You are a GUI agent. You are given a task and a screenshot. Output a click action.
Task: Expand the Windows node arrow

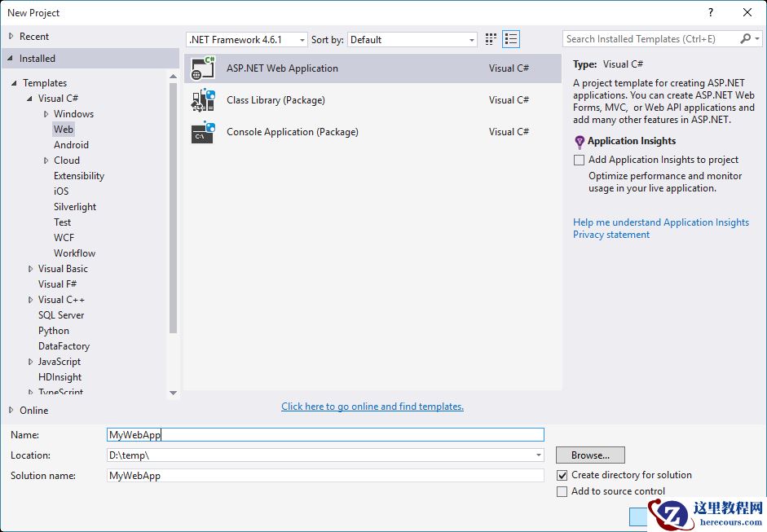coord(46,114)
